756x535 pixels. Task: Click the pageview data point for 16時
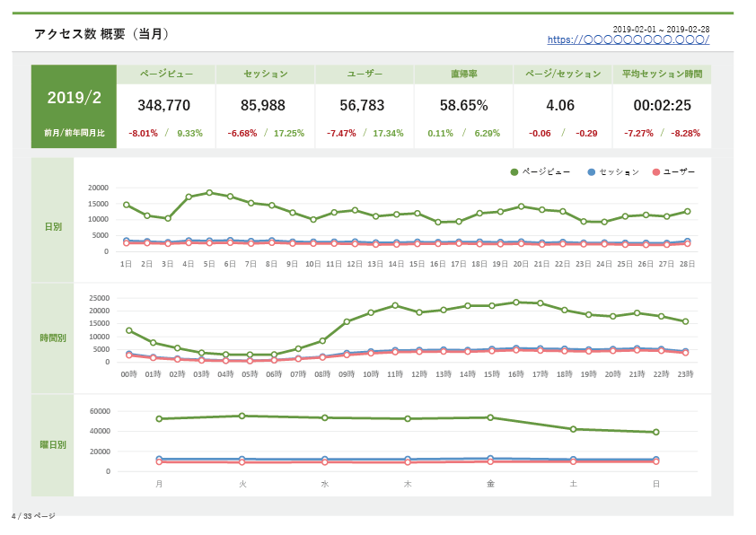(516, 303)
